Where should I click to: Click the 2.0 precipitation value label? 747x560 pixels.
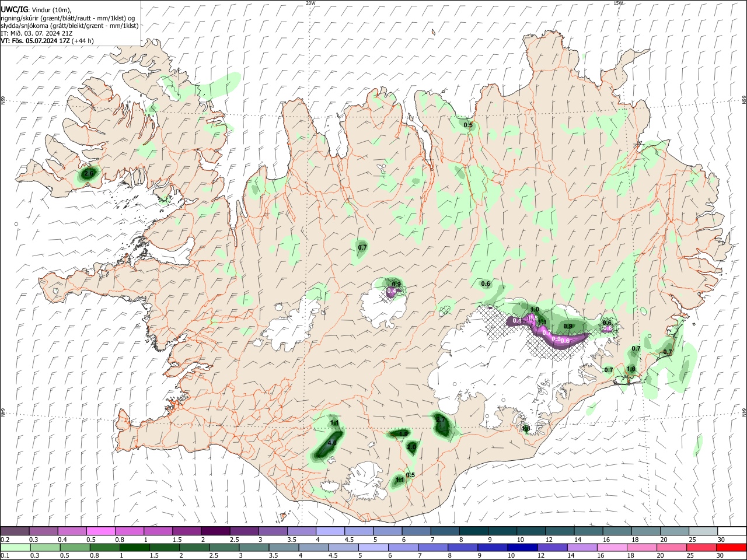[x=411, y=447]
